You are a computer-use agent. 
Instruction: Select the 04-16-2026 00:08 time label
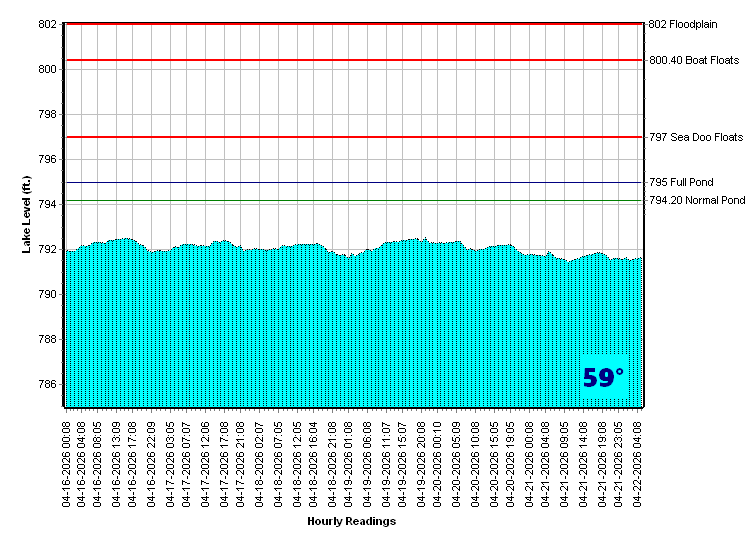[x=67, y=461]
